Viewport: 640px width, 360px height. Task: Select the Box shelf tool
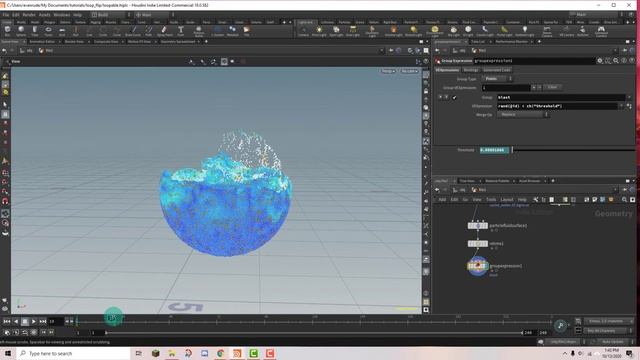tap(7, 31)
